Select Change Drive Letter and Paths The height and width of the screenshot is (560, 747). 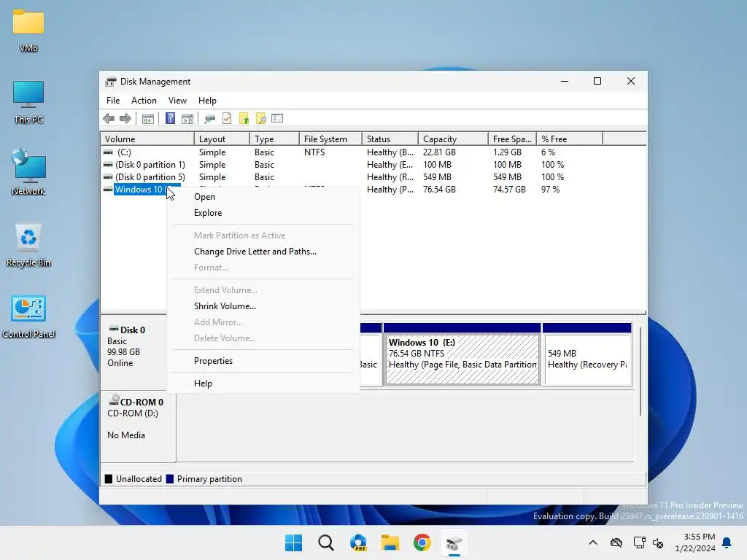tap(263, 252)
